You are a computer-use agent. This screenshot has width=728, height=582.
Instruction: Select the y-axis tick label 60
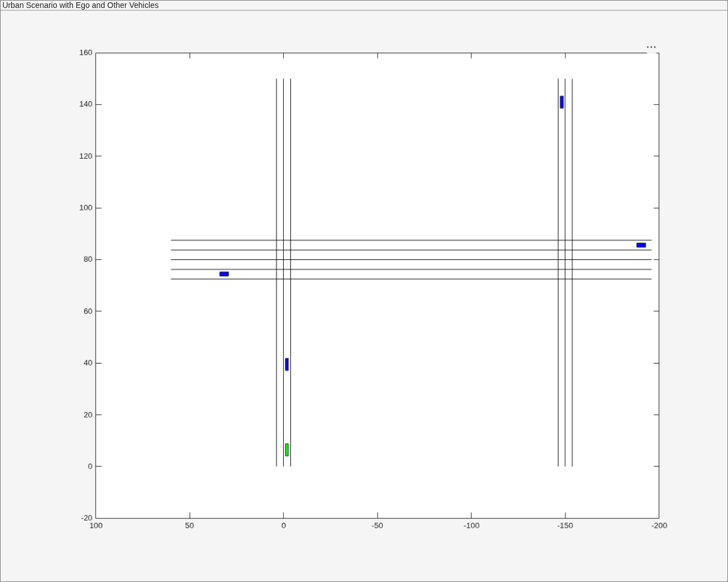click(x=88, y=311)
